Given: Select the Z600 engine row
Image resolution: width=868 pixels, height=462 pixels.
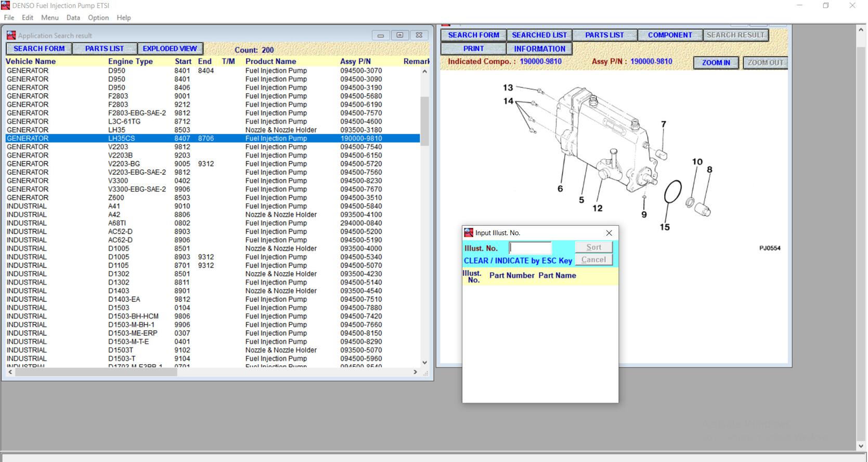Looking at the screenshot, I should tap(213, 198).
